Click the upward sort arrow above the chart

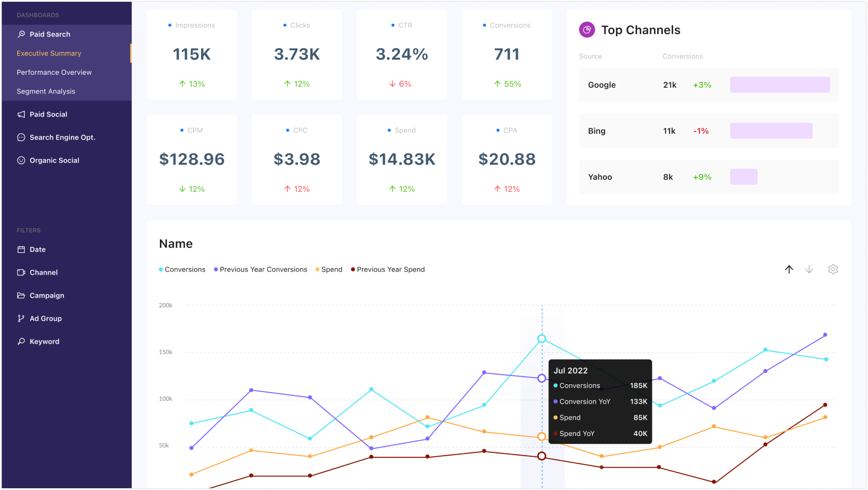789,269
